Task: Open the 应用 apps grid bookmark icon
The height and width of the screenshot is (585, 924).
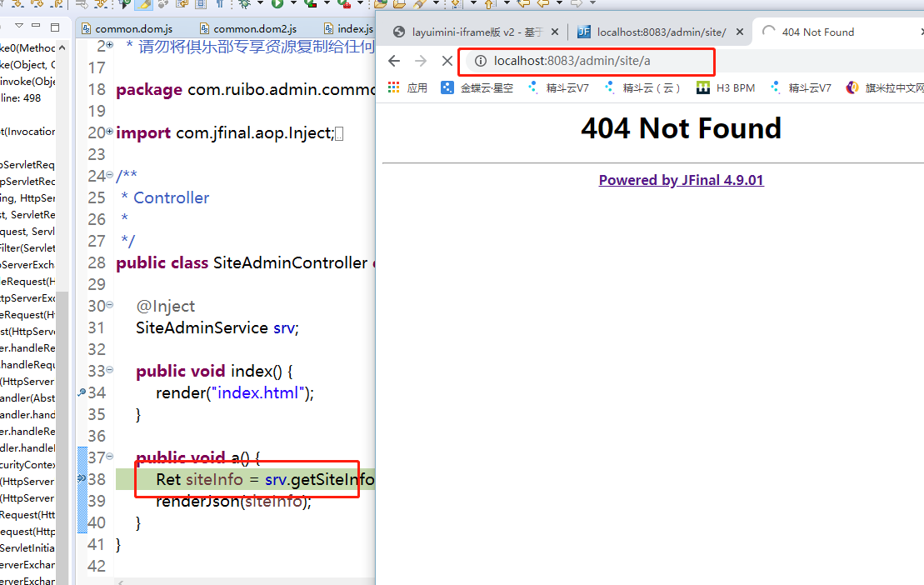Action: [x=394, y=87]
